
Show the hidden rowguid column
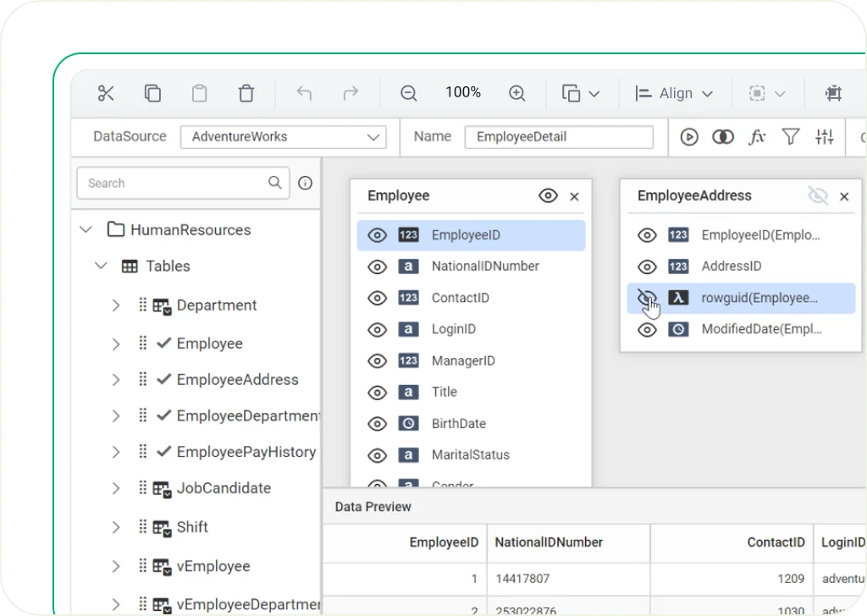[647, 298]
